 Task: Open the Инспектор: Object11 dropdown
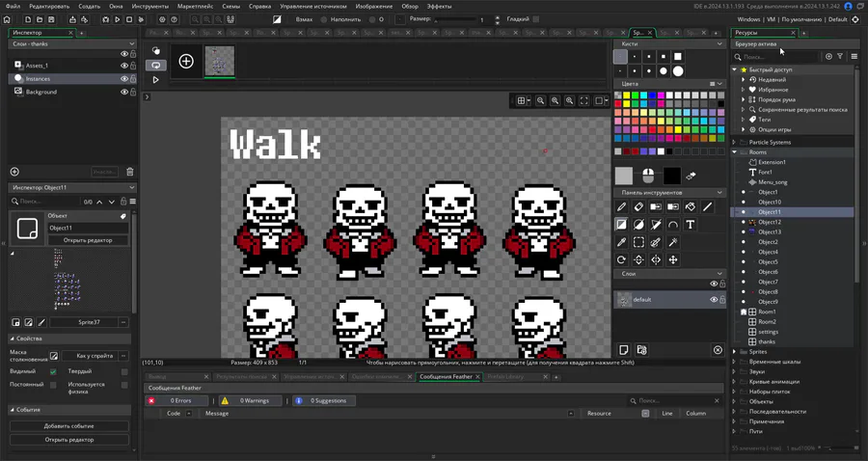point(72,188)
